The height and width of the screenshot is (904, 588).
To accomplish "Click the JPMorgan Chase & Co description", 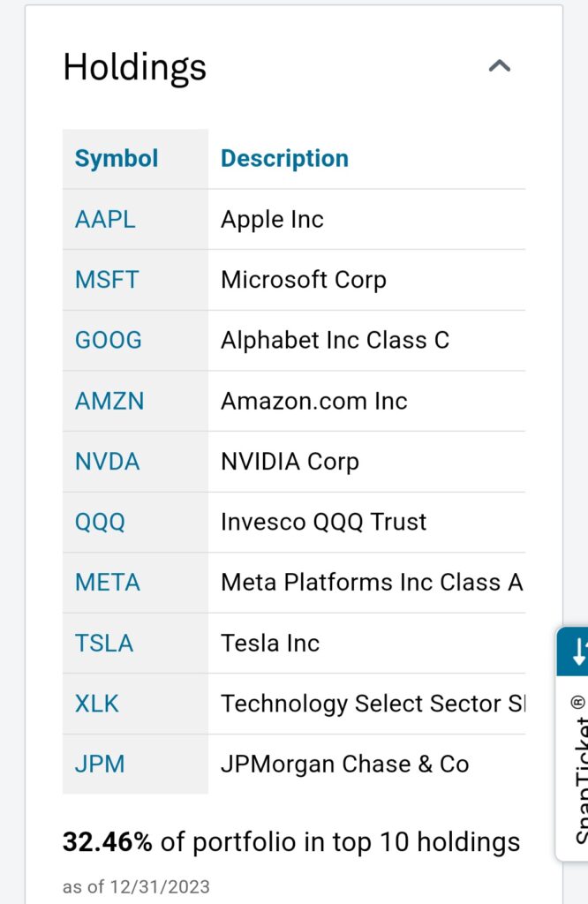I will coord(344,764).
